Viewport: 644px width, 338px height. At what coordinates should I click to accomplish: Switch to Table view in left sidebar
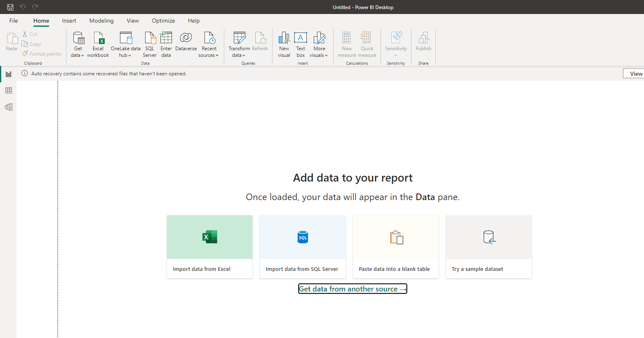coord(9,91)
